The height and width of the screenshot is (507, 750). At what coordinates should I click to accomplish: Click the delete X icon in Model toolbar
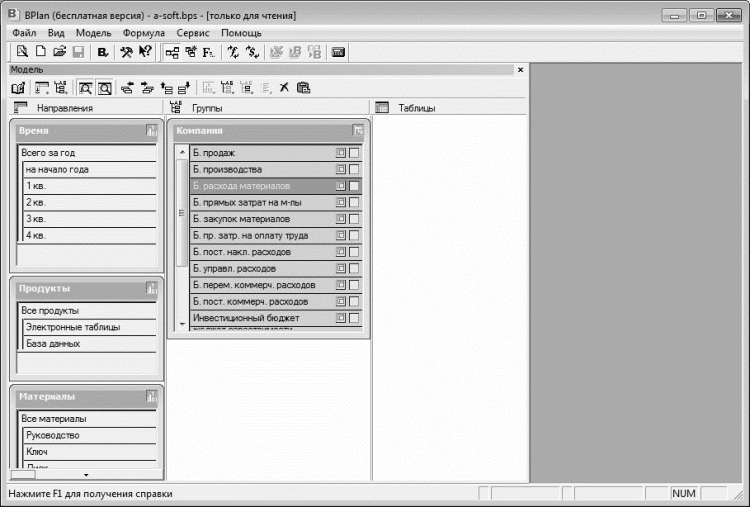pos(284,88)
